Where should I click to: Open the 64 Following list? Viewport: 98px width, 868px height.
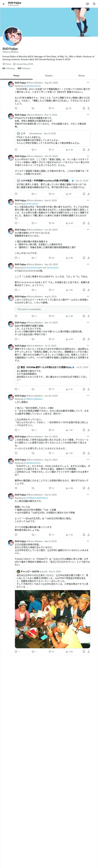coord(8,68)
